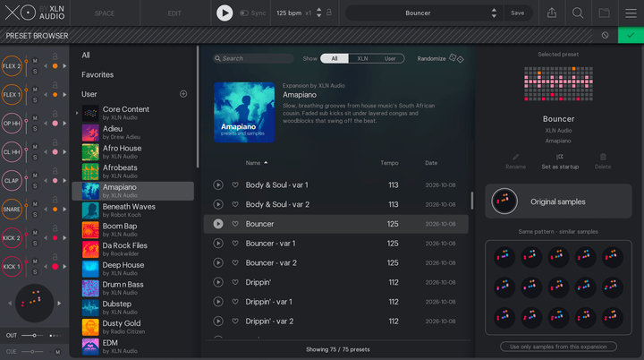
Task: Preview the Body & Soul - var 1 preset
Action: pyautogui.click(x=218, y=184)
